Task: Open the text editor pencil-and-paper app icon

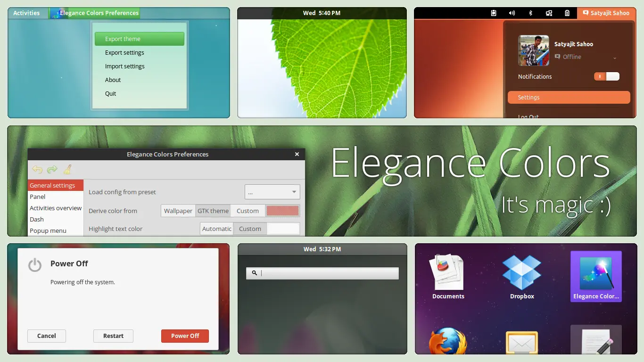Action: coord(596,340)
